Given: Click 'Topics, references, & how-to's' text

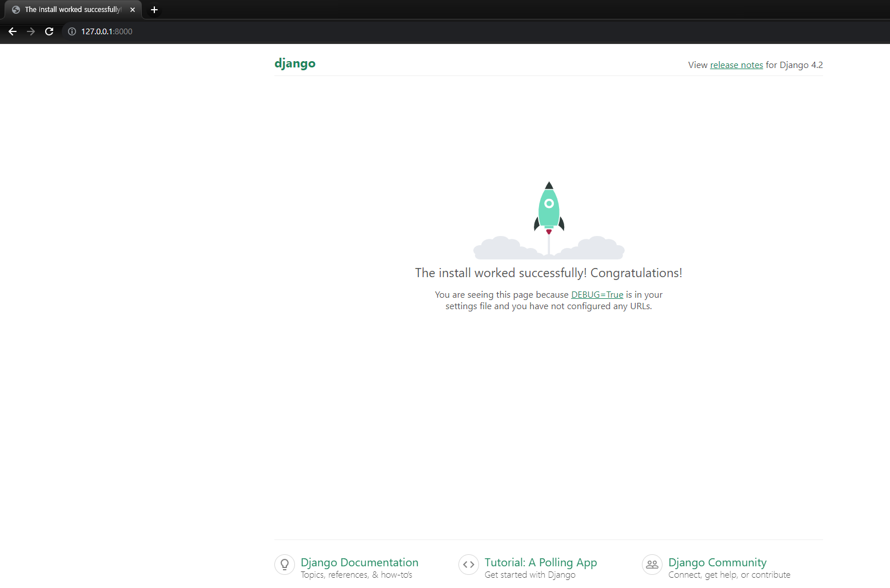Looking at the screenshot, I should point(356,575).
